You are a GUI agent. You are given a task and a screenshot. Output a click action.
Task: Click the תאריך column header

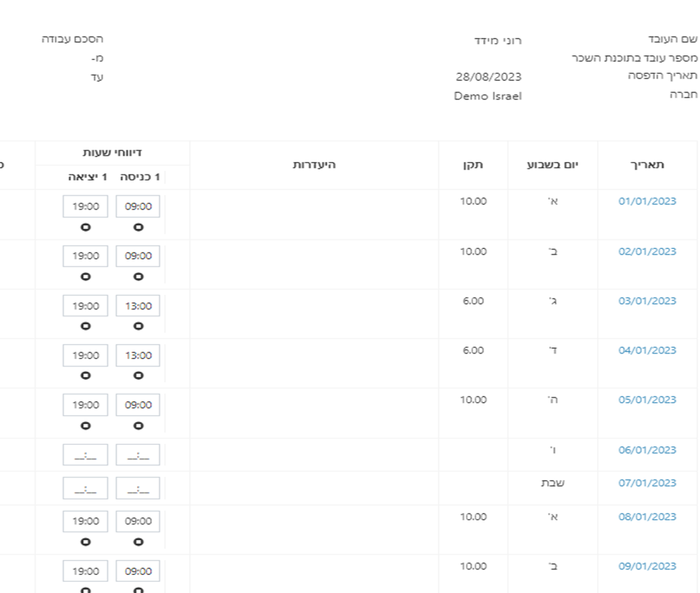pyautogui.click(x=647, y=165)
